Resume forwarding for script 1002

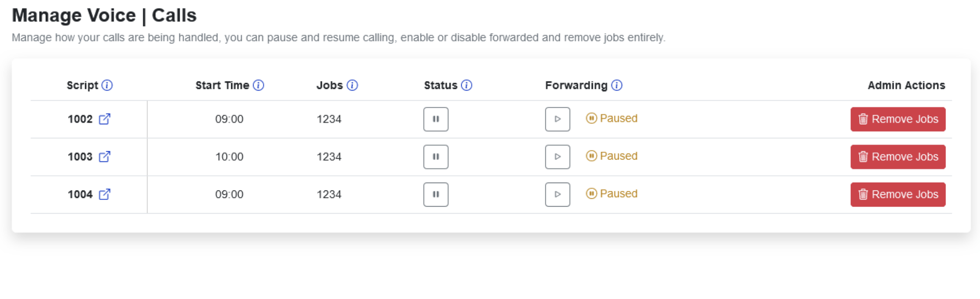pyautogui.click(x=557, y=119)
